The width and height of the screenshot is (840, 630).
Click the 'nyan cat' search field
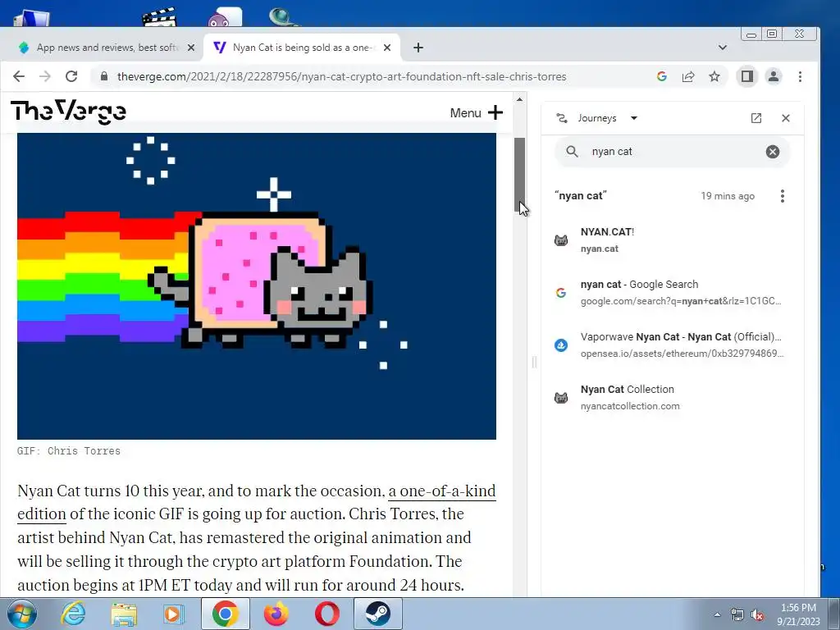tap(673, 152)
